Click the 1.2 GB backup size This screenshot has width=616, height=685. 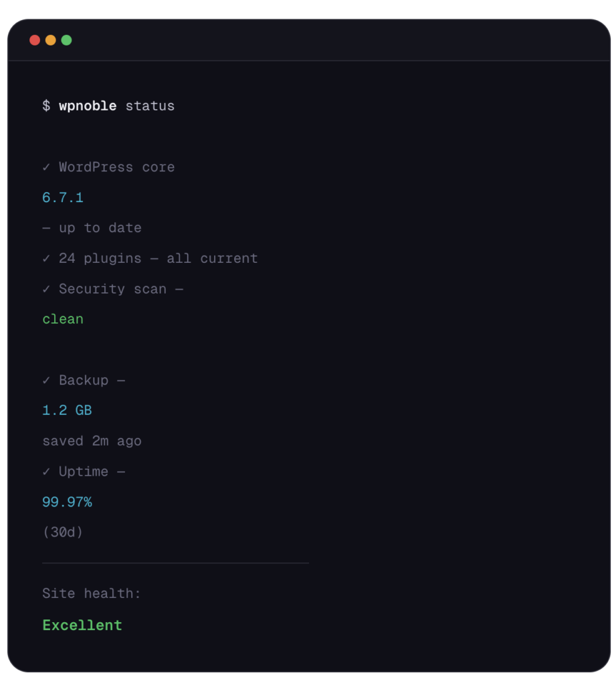coord(67,410)
